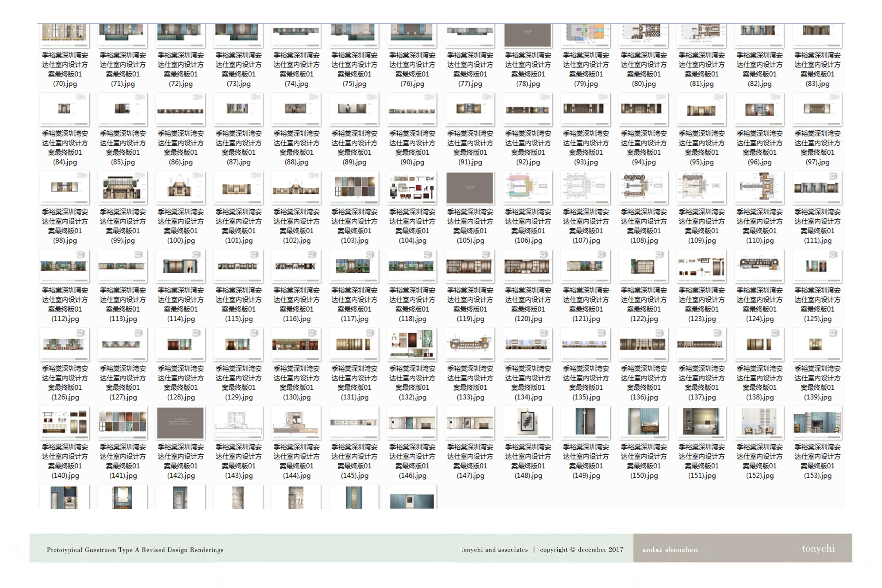Image resolution: width=882 pixels, height=588 pixels.
Task: Select the blue cabinet wall rendering (153).jpg
Action: click(x=817, y=422)
